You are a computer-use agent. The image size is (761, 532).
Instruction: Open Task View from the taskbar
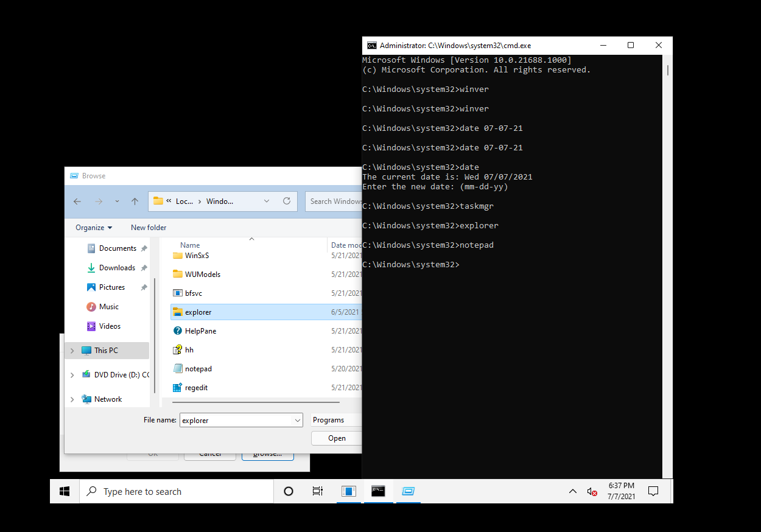318,491
